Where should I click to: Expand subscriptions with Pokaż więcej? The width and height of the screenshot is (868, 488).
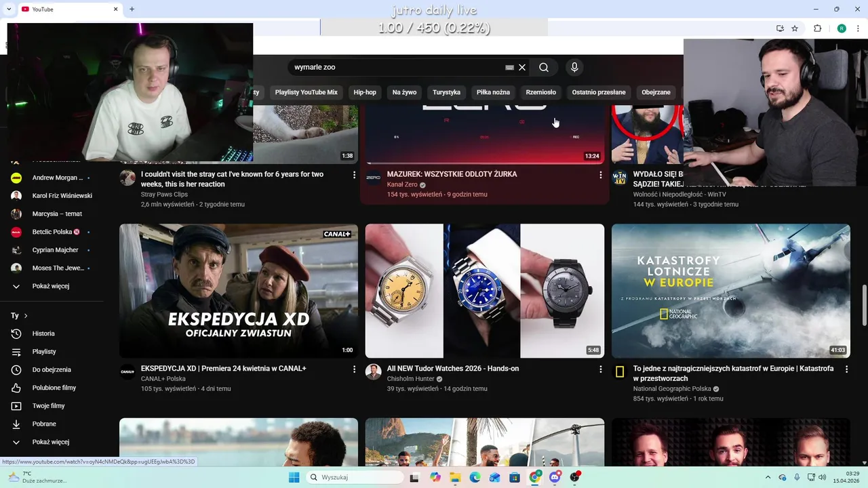click(51, 286)
